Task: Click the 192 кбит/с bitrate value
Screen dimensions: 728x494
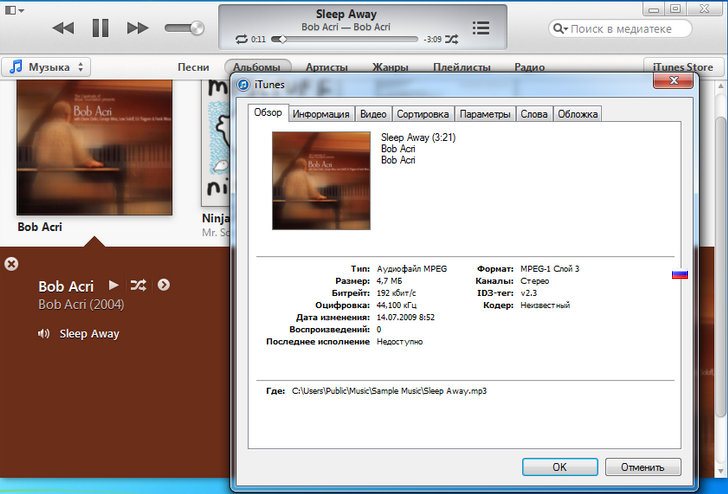Action: (x=396, y=293)
